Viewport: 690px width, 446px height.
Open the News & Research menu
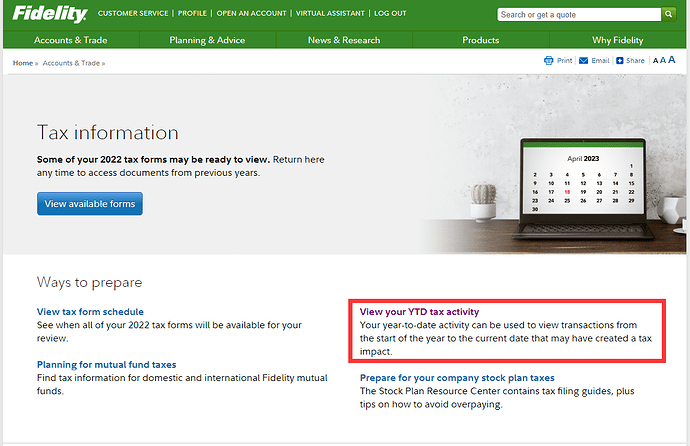pyautogui.click(x=344, y=40)
